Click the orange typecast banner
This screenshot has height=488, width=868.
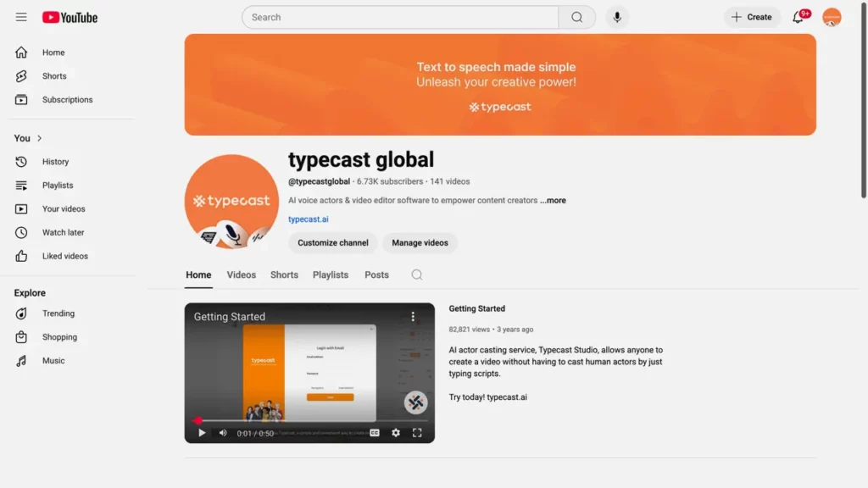[x=500, y=85]
